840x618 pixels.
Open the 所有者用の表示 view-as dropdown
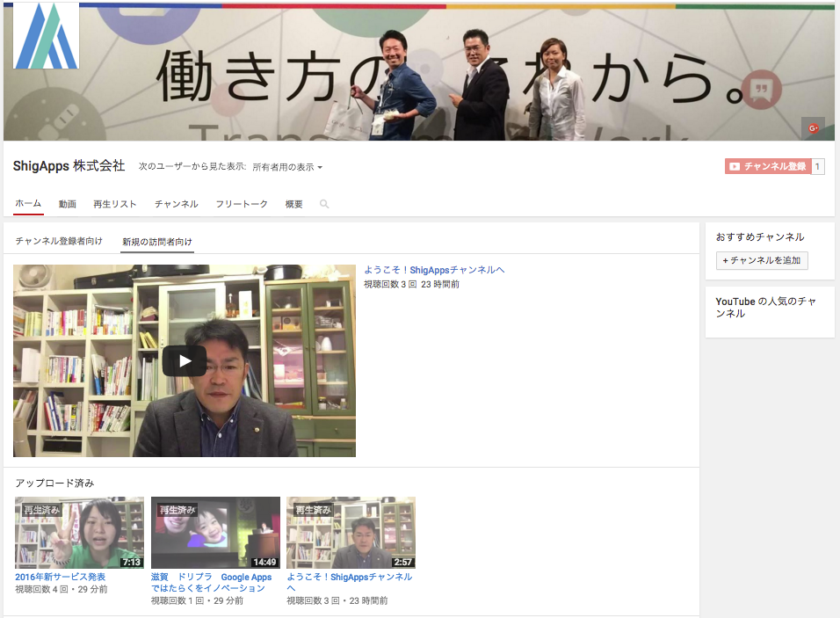287,167
